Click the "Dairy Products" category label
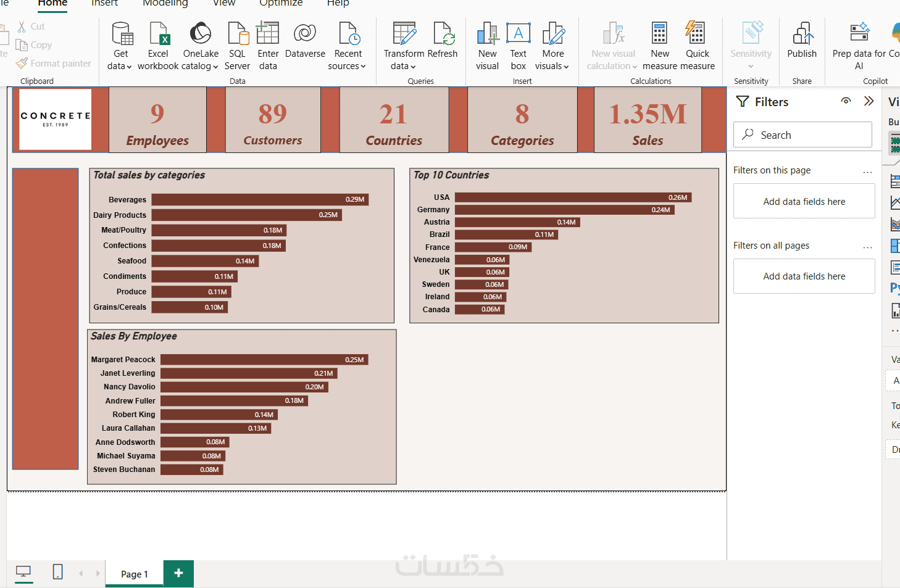The image size is (900, 588). [x=120, y=215]
